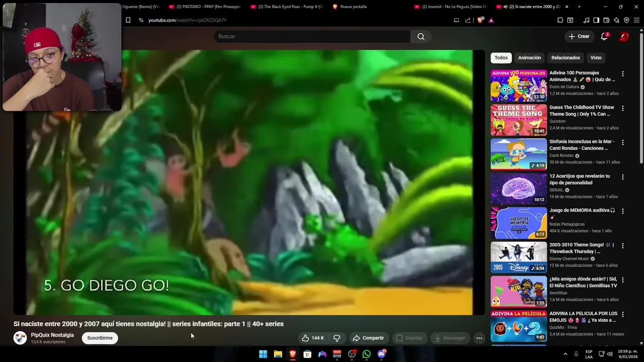644x362 pixels.
Task: Open options for 12 Acertijos video
Action: point(622,177)
